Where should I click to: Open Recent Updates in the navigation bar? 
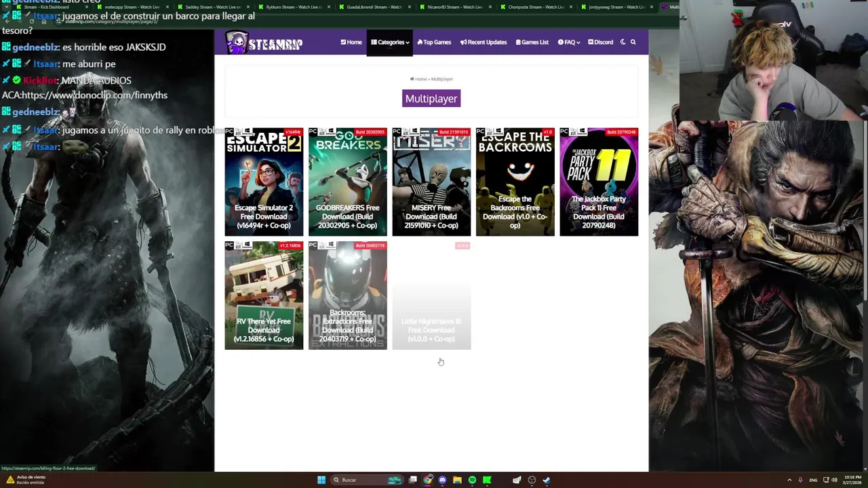[484, 42]
